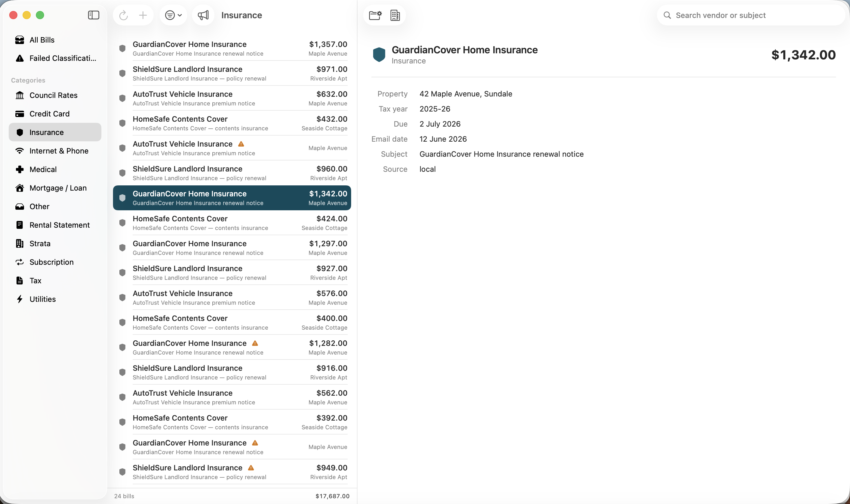Add a new bill with plus icon
Screen dimensions: 850x504
tap(143, 15)
